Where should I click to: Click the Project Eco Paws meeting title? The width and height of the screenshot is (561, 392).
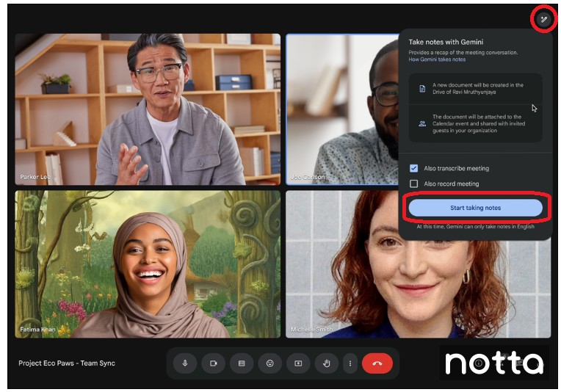(67, 363)
